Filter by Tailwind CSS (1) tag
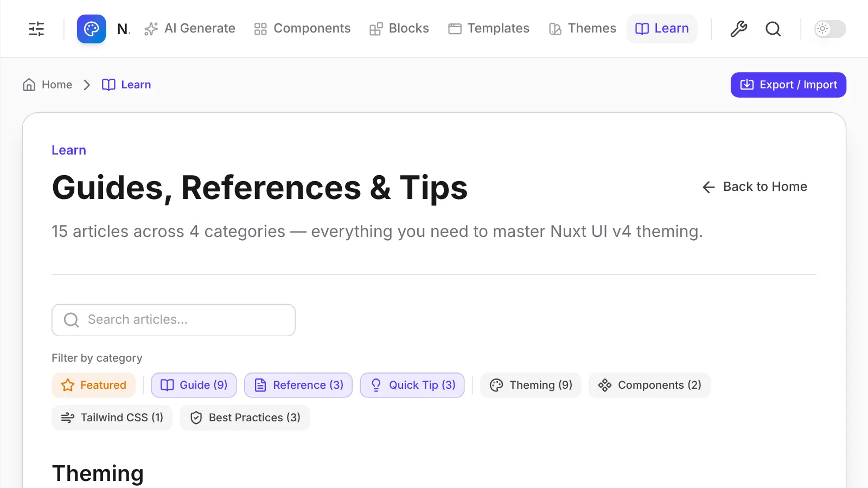Screen dimensions: 868x488 pos(112,418)
